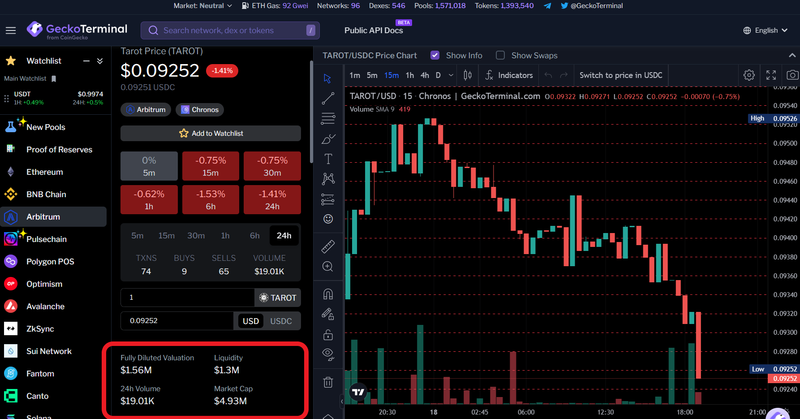Viewport: 800px width, 419px height.
Task: Open the hamburger menu
Action: (11, 31)
